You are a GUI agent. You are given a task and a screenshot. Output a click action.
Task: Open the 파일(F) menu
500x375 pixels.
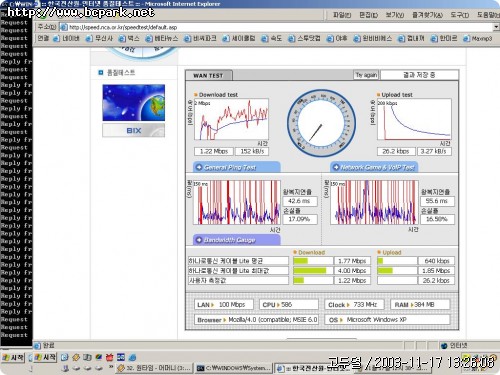click(342, 15)
